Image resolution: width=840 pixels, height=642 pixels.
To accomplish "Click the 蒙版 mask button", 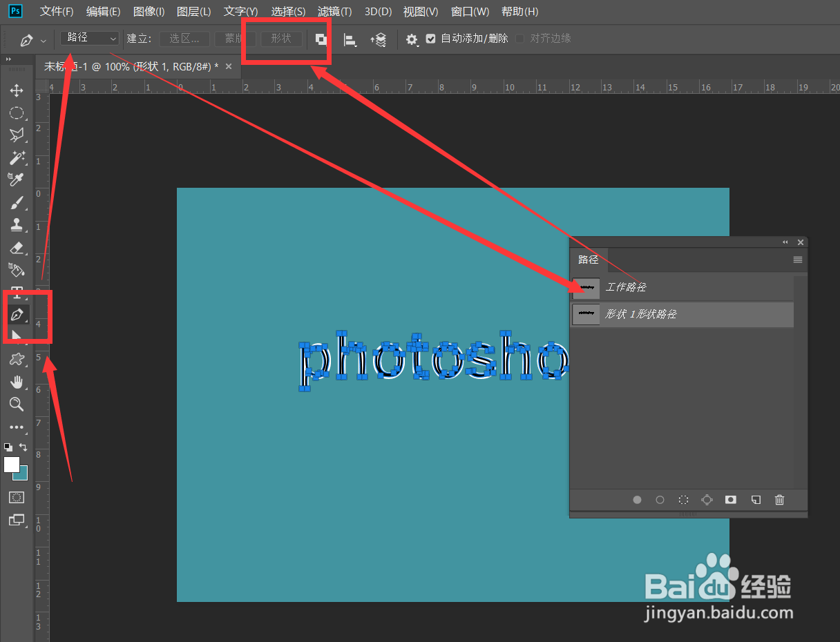I will click(x=235, y=39).
